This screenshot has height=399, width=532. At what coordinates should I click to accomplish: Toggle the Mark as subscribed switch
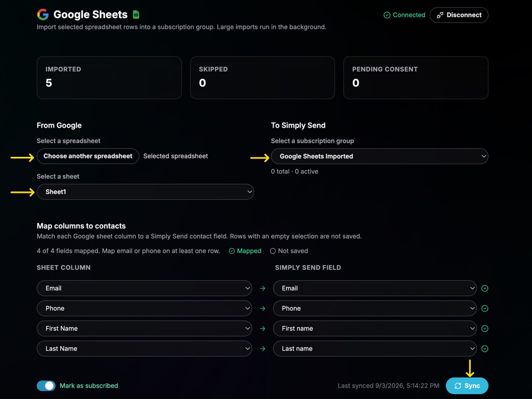pos(46,386)
